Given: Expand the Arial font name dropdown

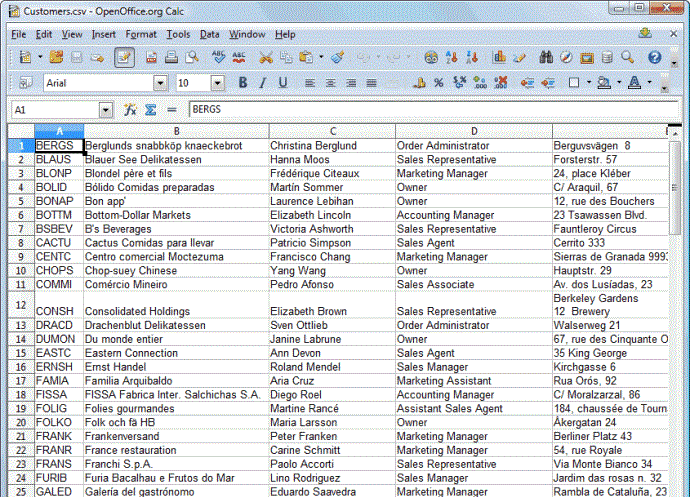Looking at the screenshot, I should tap(161, 83).
